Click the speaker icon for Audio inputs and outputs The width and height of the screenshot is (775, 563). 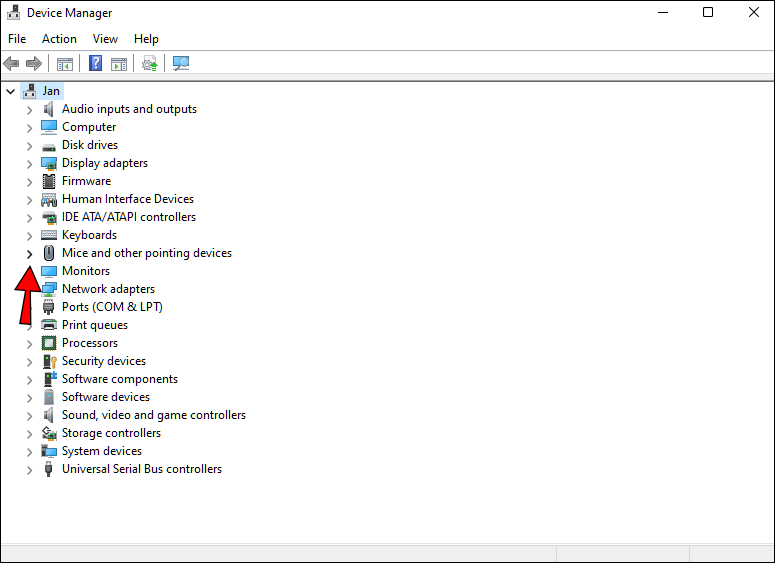(48, 109)
